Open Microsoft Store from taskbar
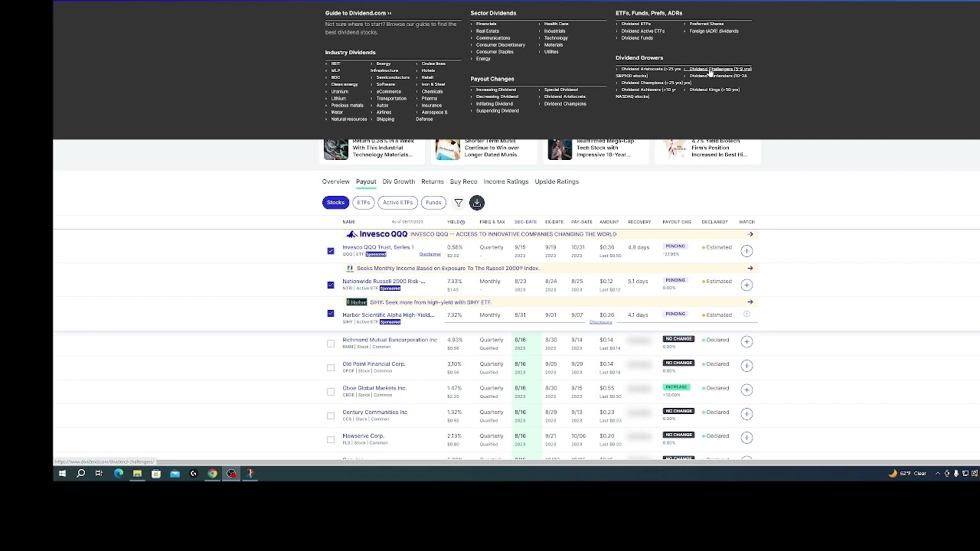This screenshot has width=980, height=551. [x=155, y=474]
